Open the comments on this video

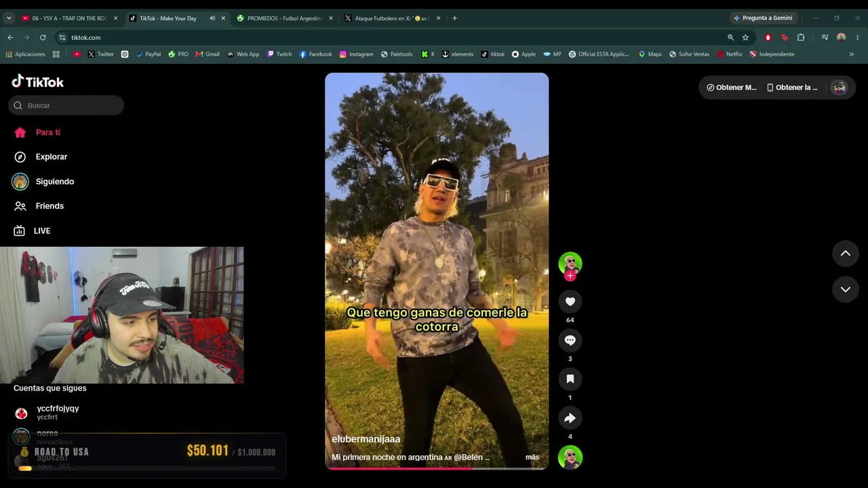point(570,340)
